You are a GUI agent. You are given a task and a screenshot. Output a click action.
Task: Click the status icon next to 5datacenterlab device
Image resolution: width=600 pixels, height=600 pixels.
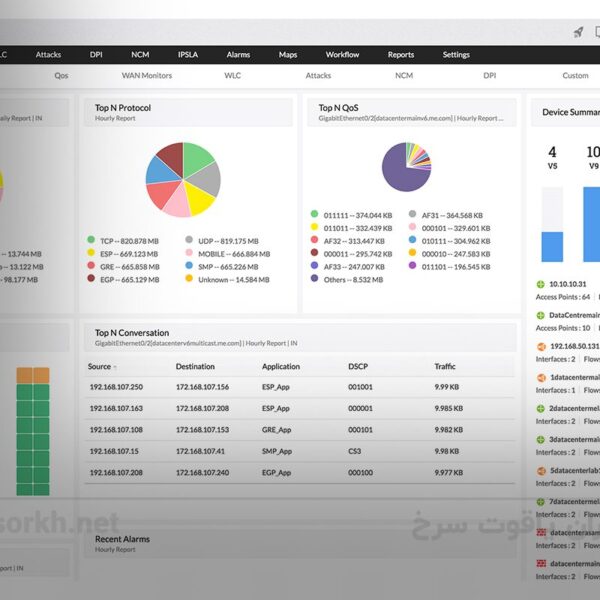(541, 471)
